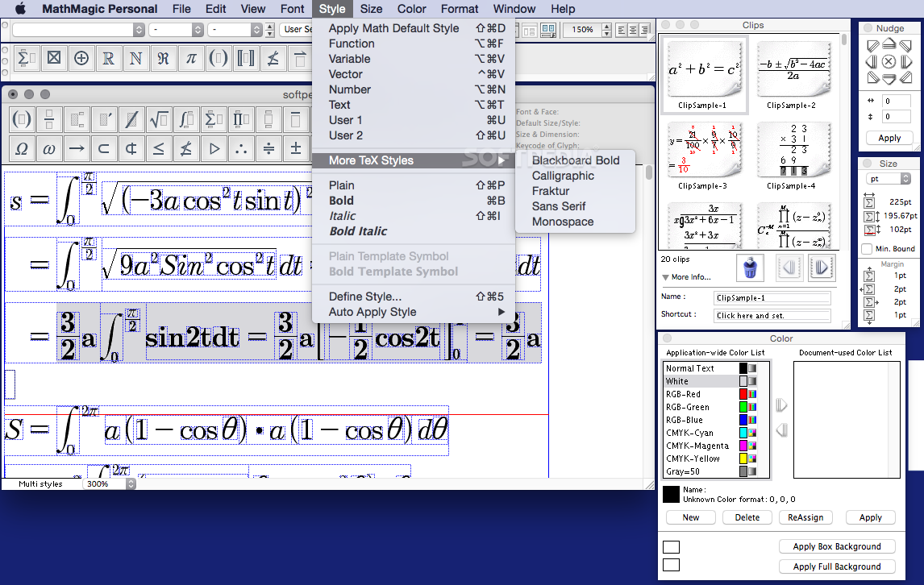Click Apply in the Nudge panel
This screenshot has width=924, height=585.
(x=889, y=138)
